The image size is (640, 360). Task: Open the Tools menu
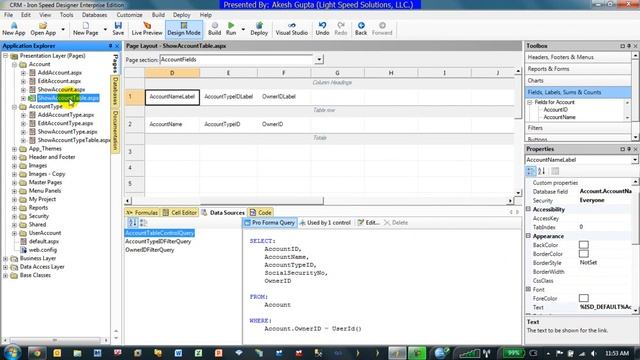tap(67, 15)
